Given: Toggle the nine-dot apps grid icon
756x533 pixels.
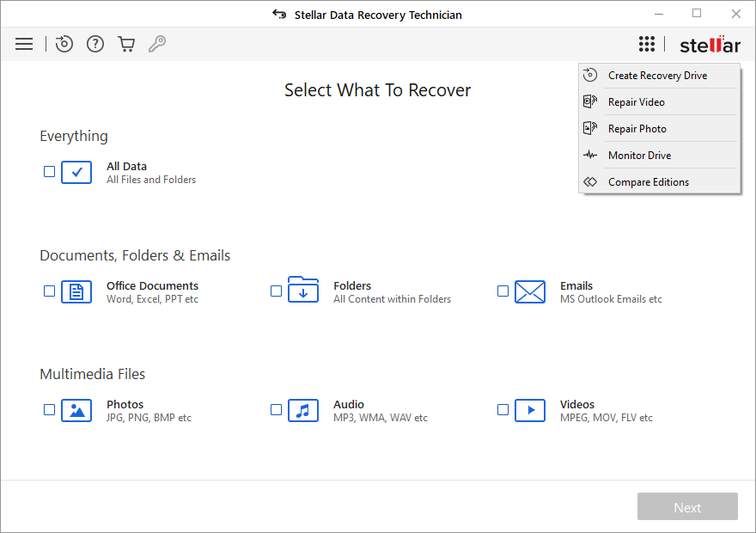Looking at the screenshot, I should point(647,44).
